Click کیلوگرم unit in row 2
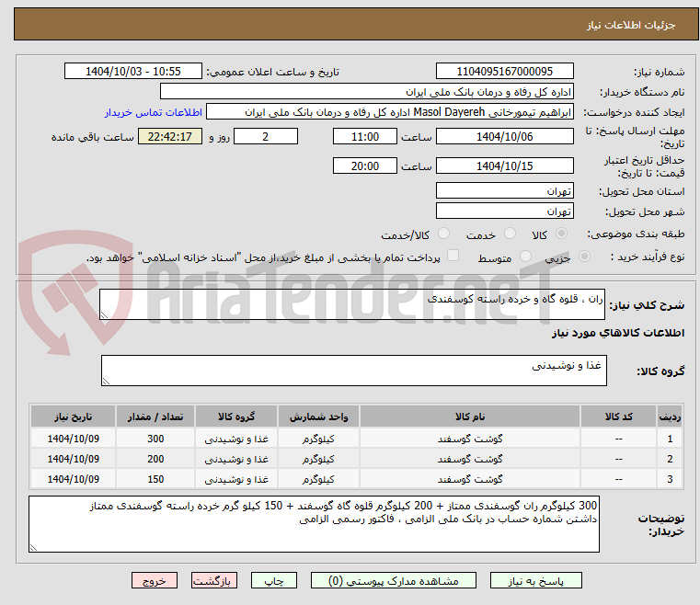 (318, 459)
